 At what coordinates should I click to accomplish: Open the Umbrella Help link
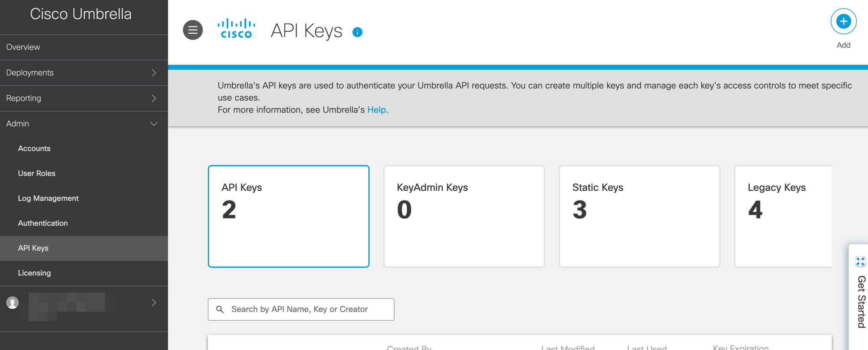pyautogui.click(x=376, y=110)
